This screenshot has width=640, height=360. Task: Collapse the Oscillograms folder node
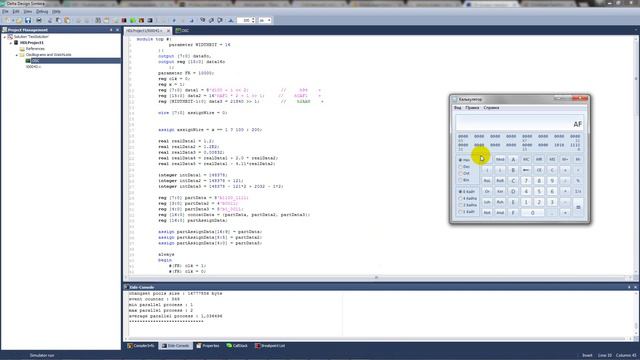(x=17, y=55)
